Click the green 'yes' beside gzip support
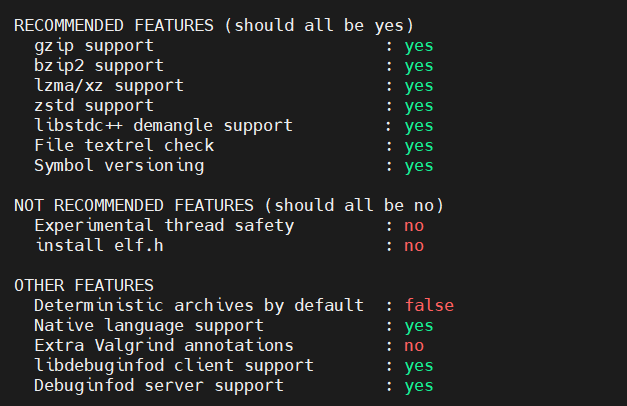This screenshot has width=627, height=406. 419,46
